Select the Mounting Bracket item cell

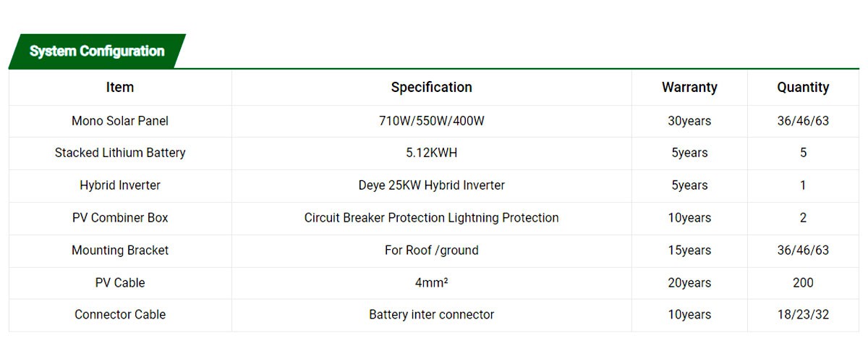[x=120, y=251]
